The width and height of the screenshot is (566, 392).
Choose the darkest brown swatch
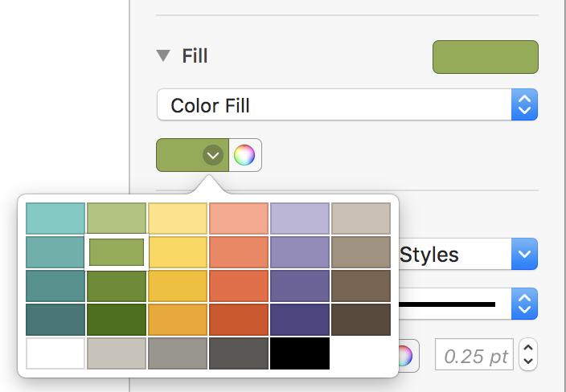[x=361, y=320]
